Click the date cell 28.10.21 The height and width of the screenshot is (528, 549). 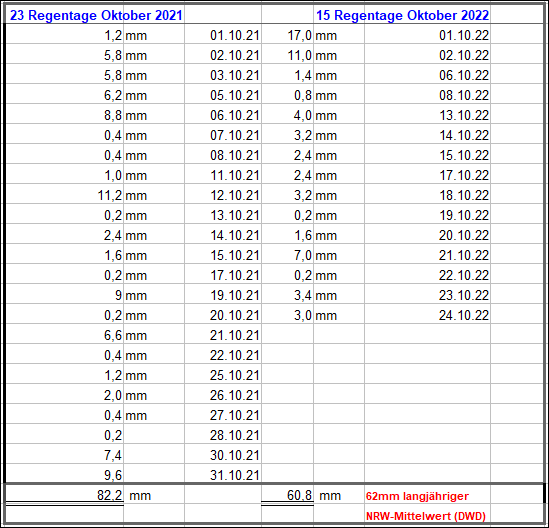[235, 435]
